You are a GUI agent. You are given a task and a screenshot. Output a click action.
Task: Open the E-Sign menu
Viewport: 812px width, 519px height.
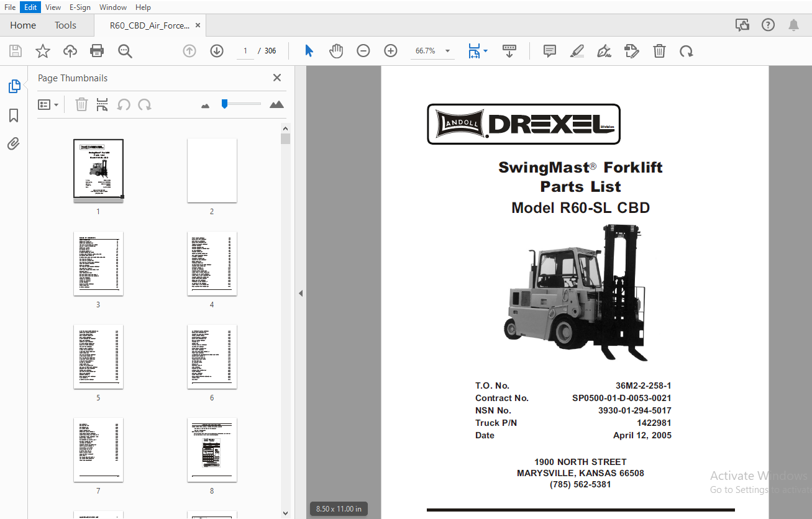(x=80, y=7)
